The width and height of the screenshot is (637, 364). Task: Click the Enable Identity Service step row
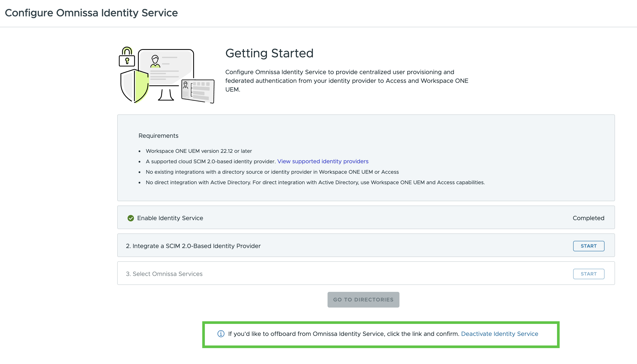366,218
